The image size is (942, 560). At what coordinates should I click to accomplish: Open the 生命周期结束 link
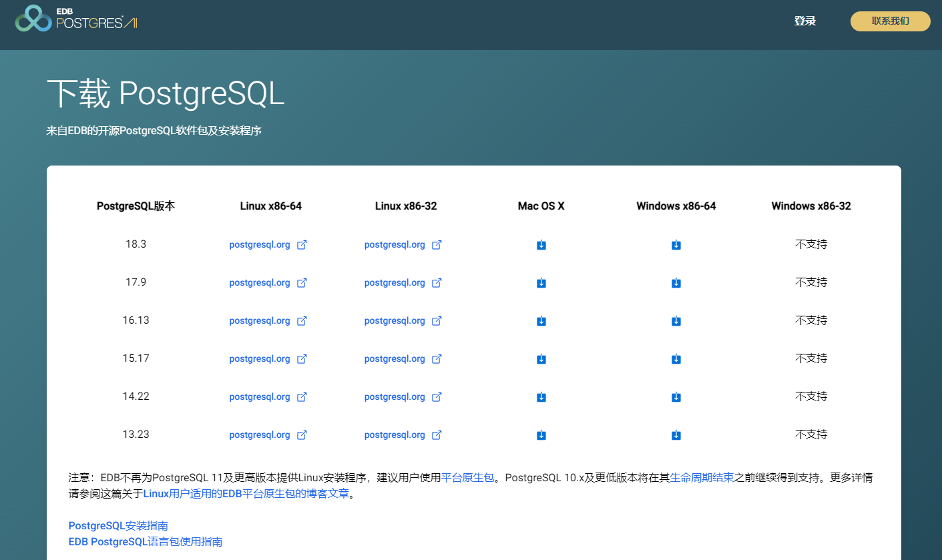click(702, 478)
